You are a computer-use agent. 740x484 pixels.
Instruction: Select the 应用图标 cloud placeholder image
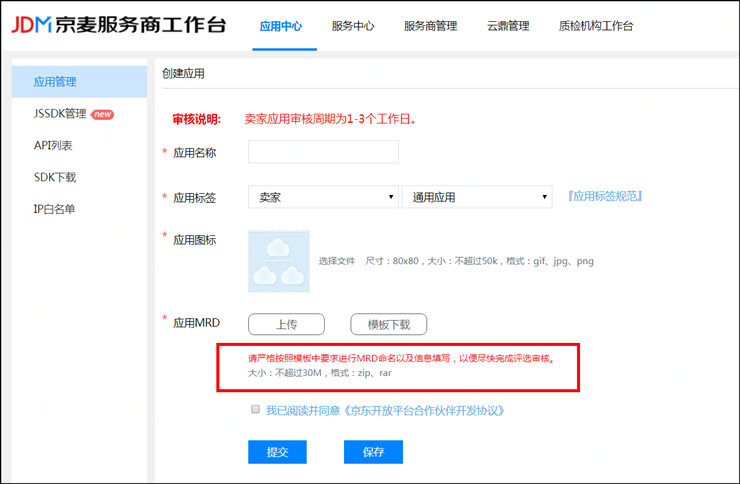click(x=279, y=261)
